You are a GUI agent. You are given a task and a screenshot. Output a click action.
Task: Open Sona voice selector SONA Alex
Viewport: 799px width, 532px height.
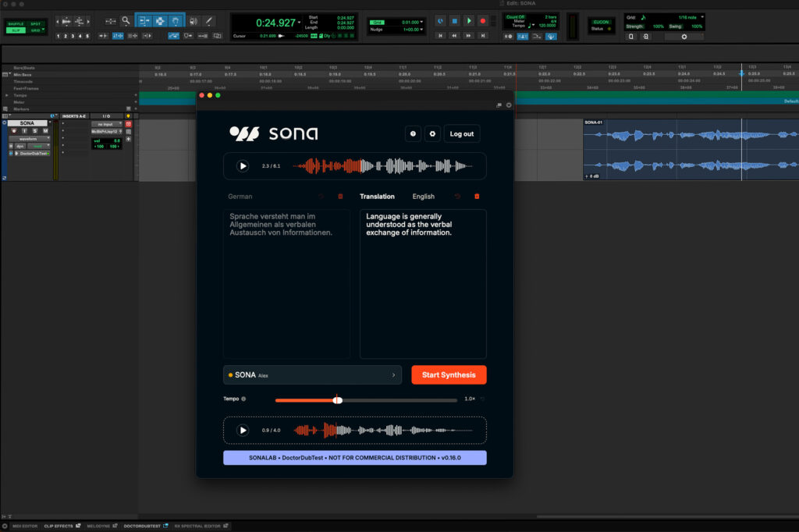(x=312, y=374)
